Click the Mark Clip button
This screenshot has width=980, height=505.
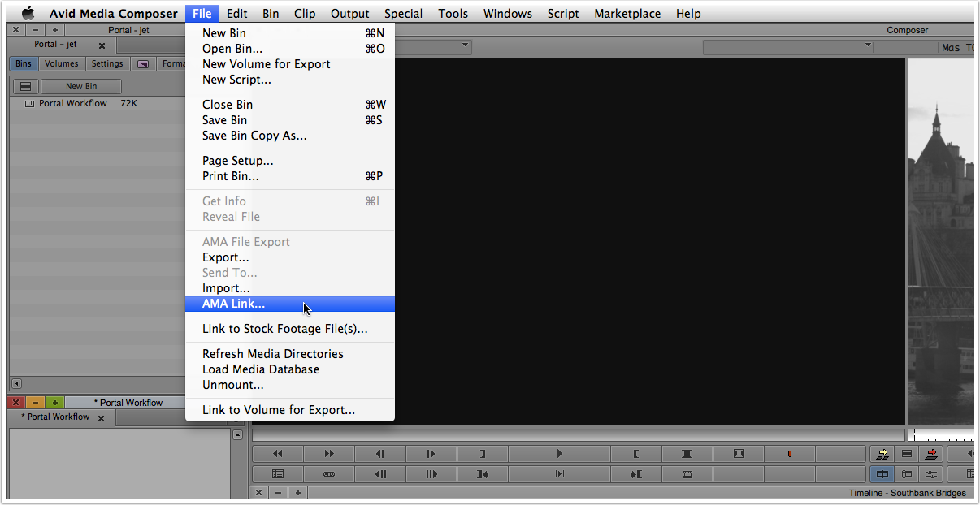(687, 454)
